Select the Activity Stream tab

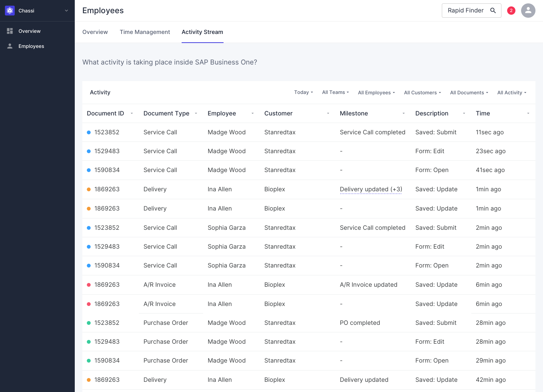pyautogui.click(x=202, y=32)
